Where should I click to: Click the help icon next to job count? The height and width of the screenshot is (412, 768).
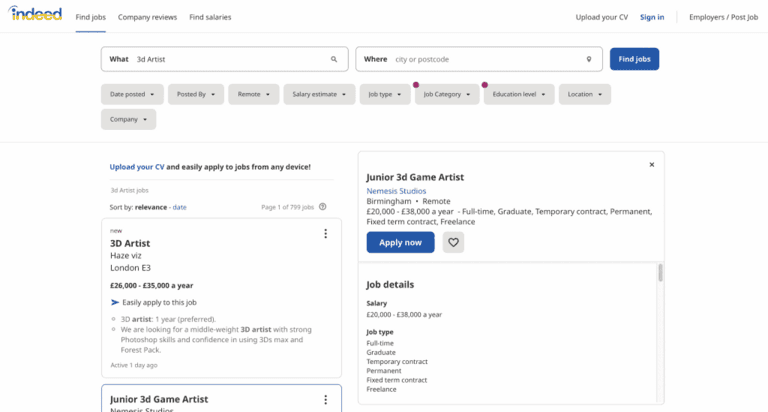point(323,207)
